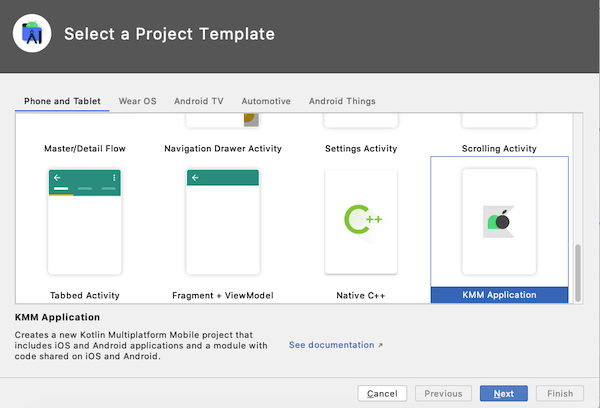
Task: Switch to the Wear OS tab
Action: 137,101
